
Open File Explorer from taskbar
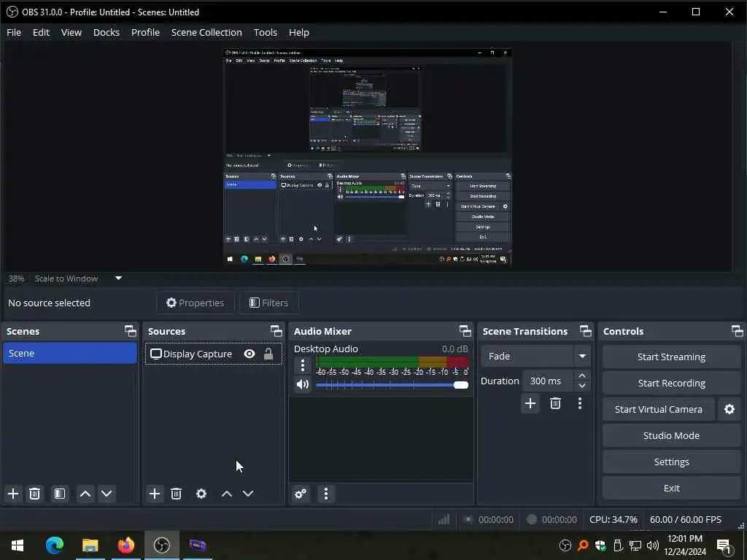(90, 545)
